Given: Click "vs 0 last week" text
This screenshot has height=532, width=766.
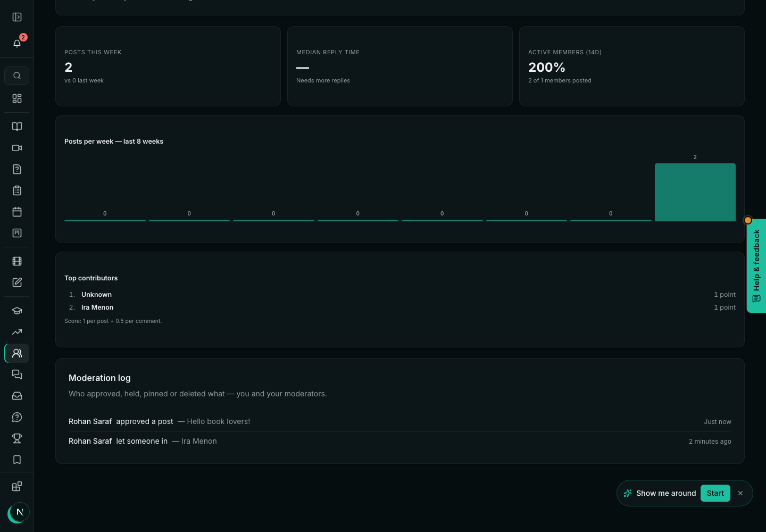Looking at the screenshot, I should point(84,81).
